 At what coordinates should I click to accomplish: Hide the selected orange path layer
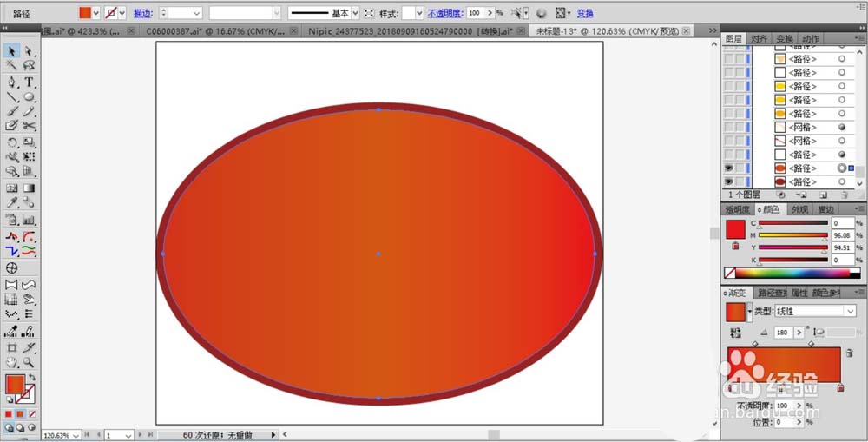(x=728, y=168)
